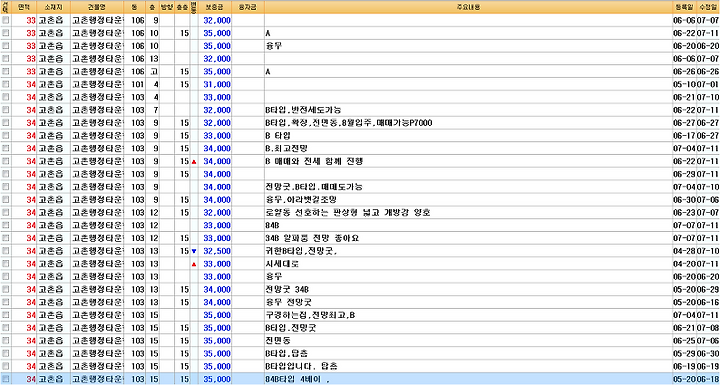720x385 pixels.
Task: Select the checkbox of the highlighted '84B타입 4베이' row
Action: [x=6, y=379]
